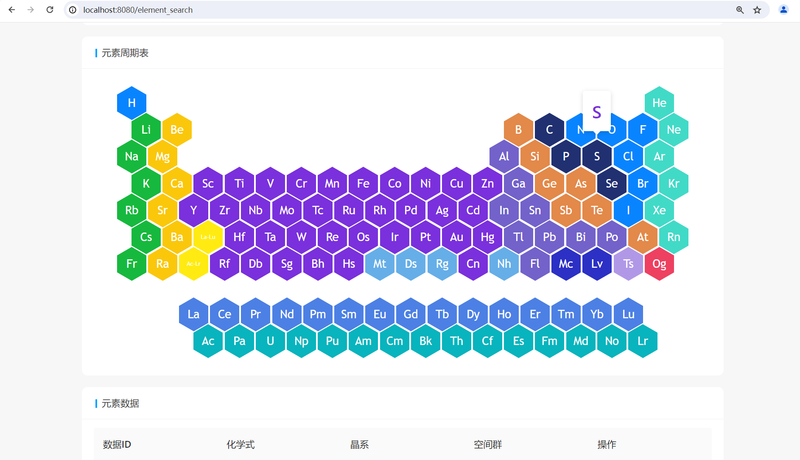Select the sulfur S hexagon under the tooltip
Screen dimensions: 800x460
pyautogui.click(x=597, y=157)
